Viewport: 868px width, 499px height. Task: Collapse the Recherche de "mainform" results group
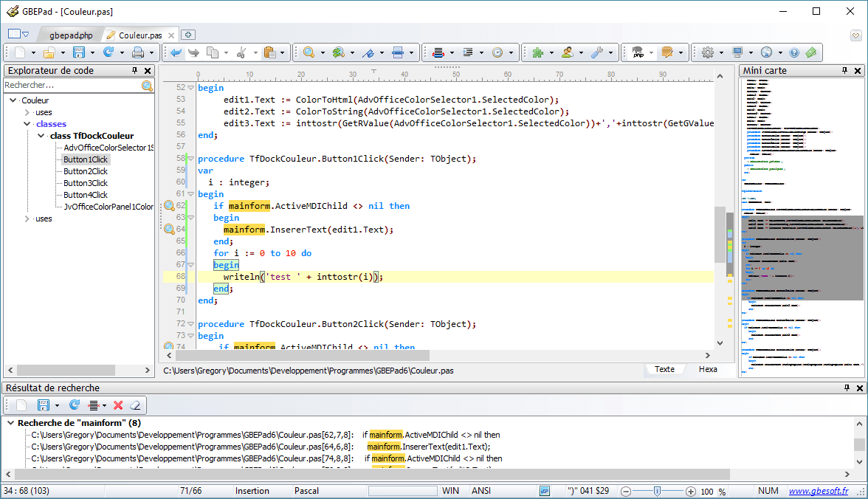[10, 422]
